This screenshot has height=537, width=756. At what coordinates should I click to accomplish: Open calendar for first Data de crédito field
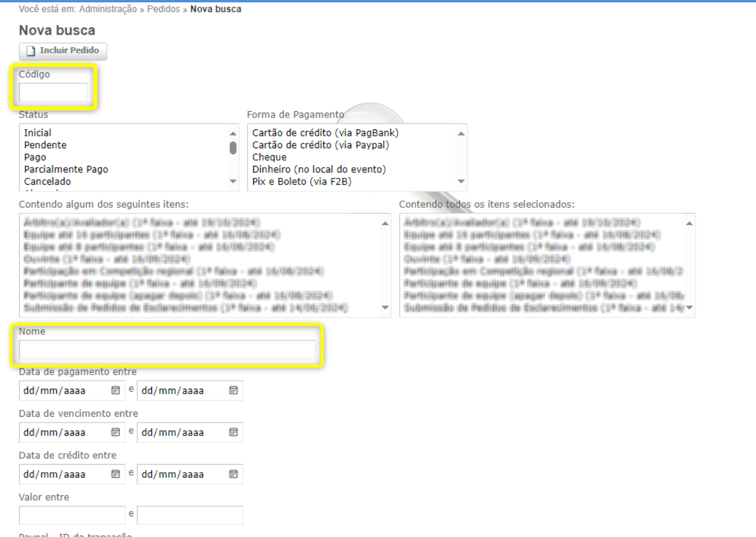115,474
